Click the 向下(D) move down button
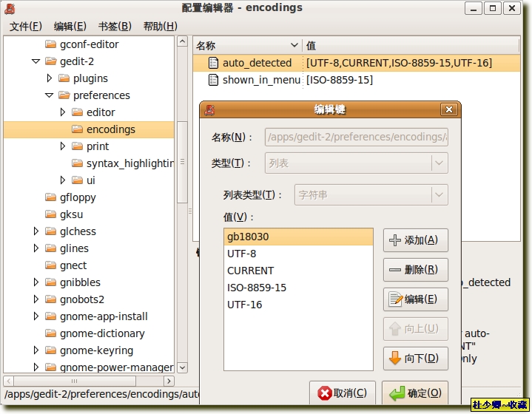Screen dimensions: 532x414 click(416, 359)
